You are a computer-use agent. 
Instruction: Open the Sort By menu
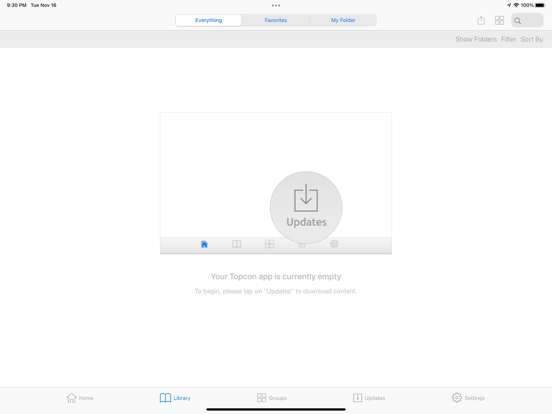pyautogui.click(x=532, y=39)
